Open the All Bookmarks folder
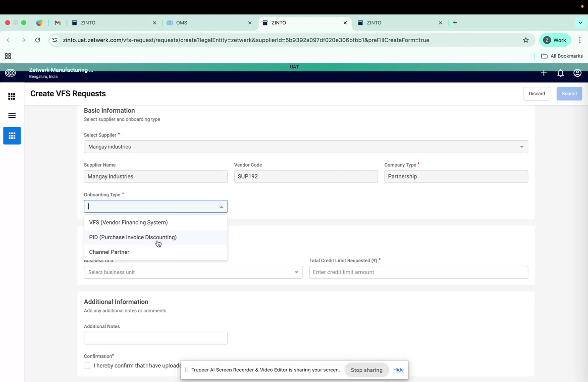Screen dimensions: 588x382 pos(562,56)
